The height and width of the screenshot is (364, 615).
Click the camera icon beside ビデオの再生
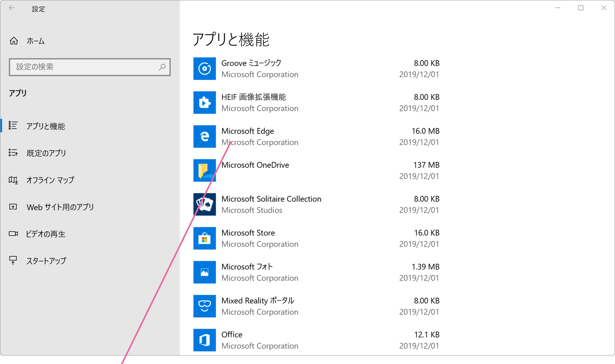tap(13, 233)
